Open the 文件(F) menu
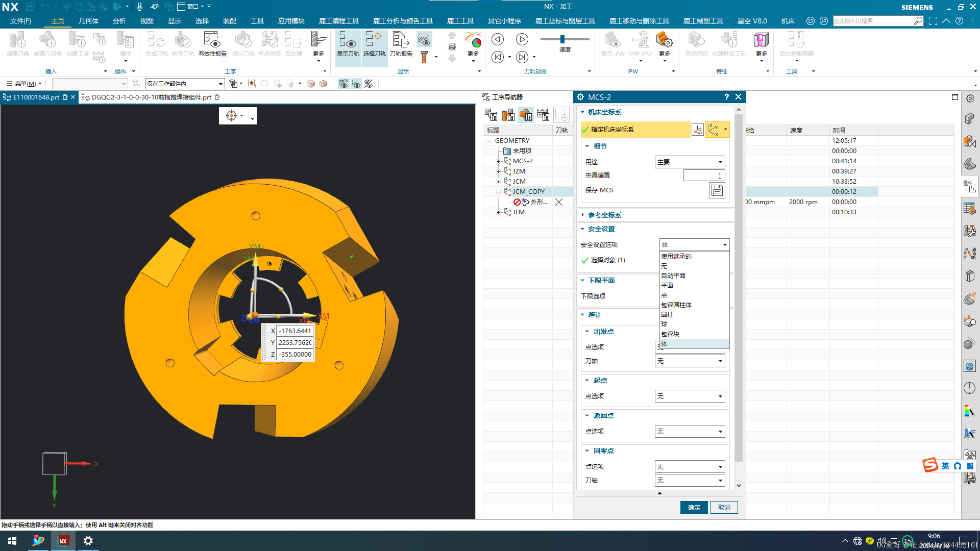Screen dimensions: 980x551 tap(20, 21)
